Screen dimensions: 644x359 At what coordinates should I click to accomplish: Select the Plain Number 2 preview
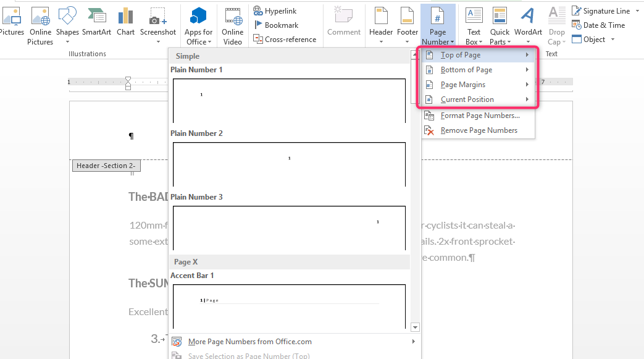tap(289, 164)
